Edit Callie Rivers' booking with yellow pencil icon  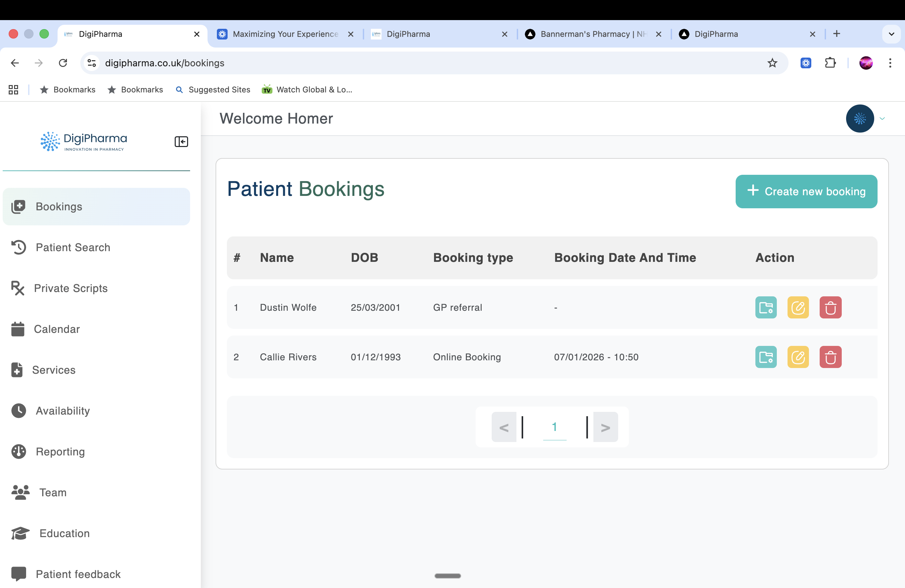(x=798, y=357)
